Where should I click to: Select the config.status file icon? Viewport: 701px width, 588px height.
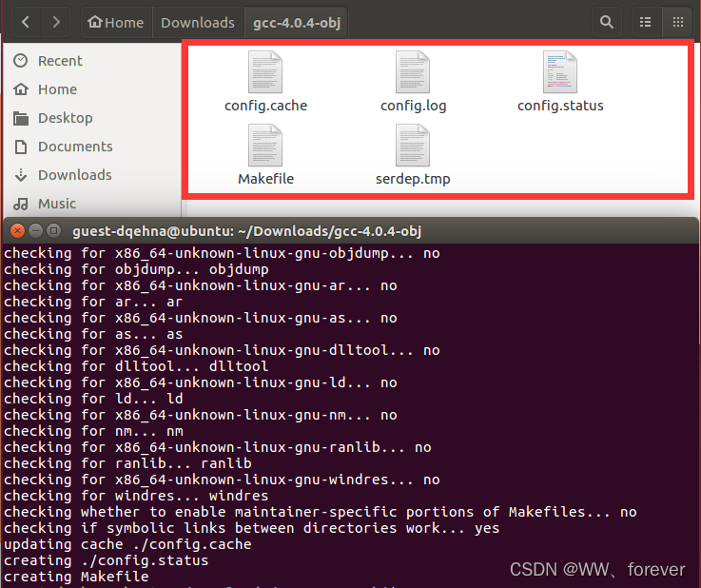(560, 72)
